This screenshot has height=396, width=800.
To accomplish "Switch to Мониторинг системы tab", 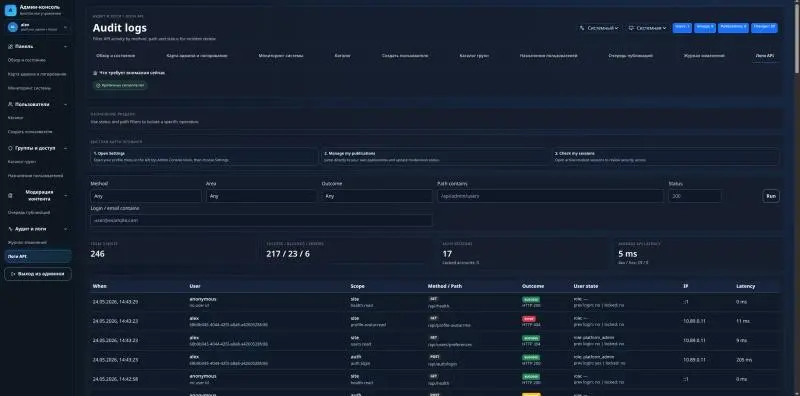I will pyautogui.click(x=281, y=56).
